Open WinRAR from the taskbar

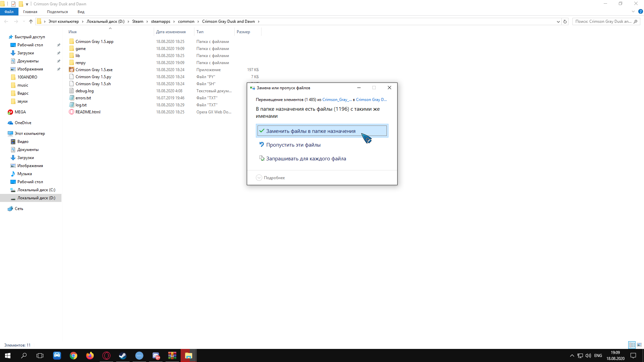(172, 356)
